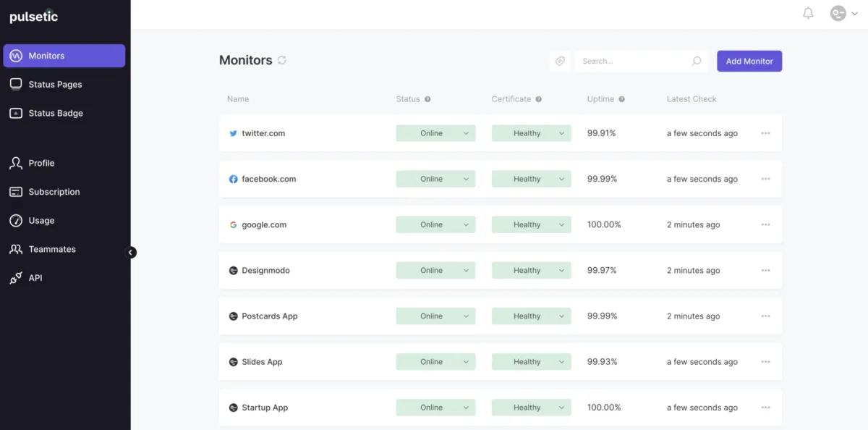Viewport: 868px width, 430px height.
Task: Click the Uptime column help icon
Action: tap(622, 99)
